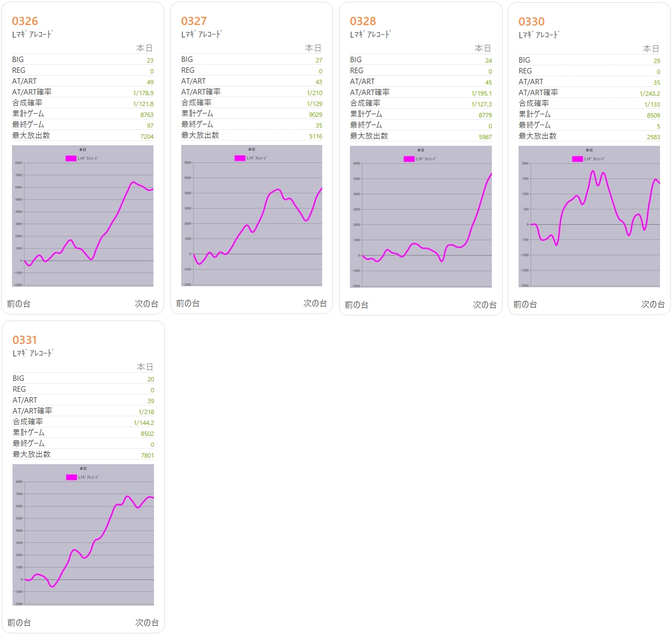The image size is (672, 635).
Task: Open the 0328 machine number heading
Action: [363, 21]
